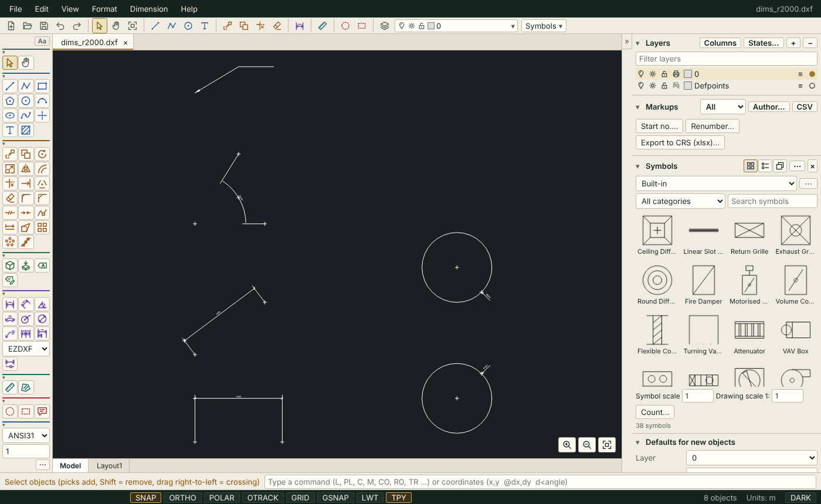The height and width of the screenshot is (504, 821).
Task: Activate the Ellipse draw tool
Action: click(10, 115)
